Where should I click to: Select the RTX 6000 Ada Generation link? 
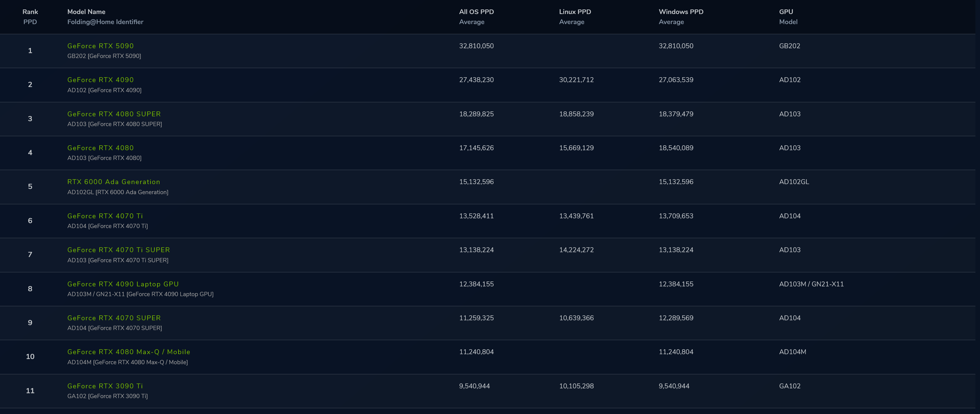113,182
